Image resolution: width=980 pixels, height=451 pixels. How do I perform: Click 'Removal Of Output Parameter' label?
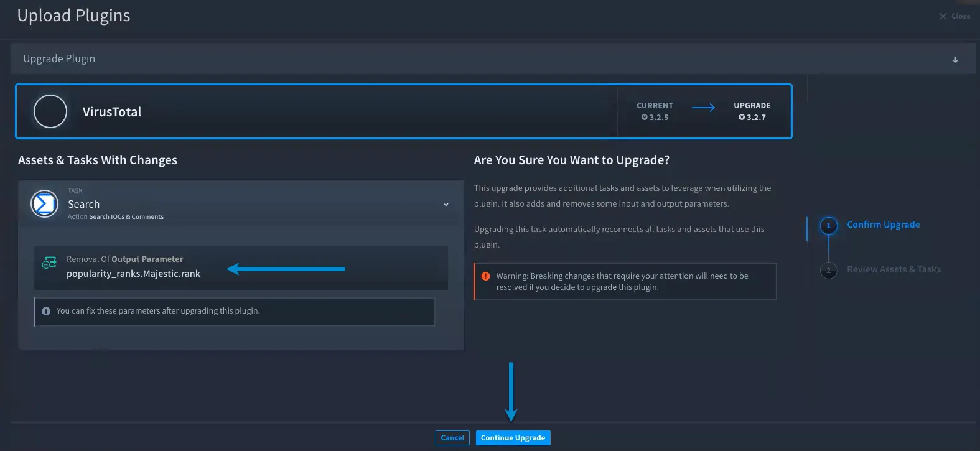125,259
